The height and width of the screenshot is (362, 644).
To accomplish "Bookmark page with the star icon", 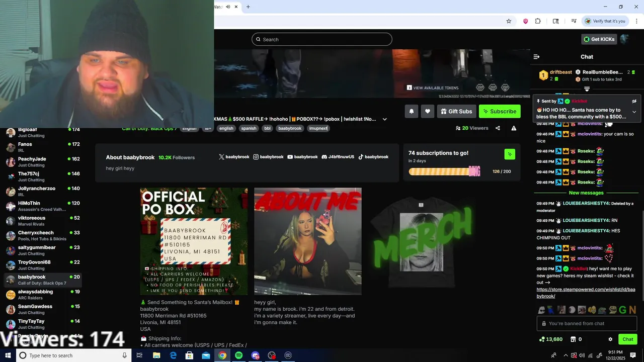I will 509,21.
